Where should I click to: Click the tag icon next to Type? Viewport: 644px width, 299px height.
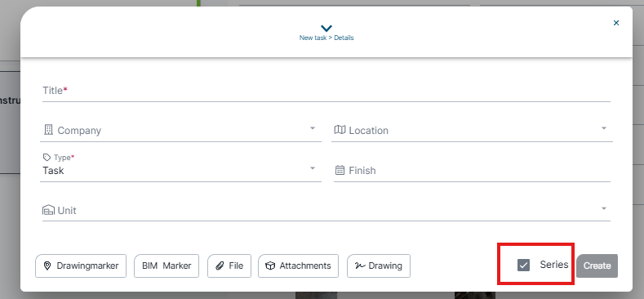(47, 158)
